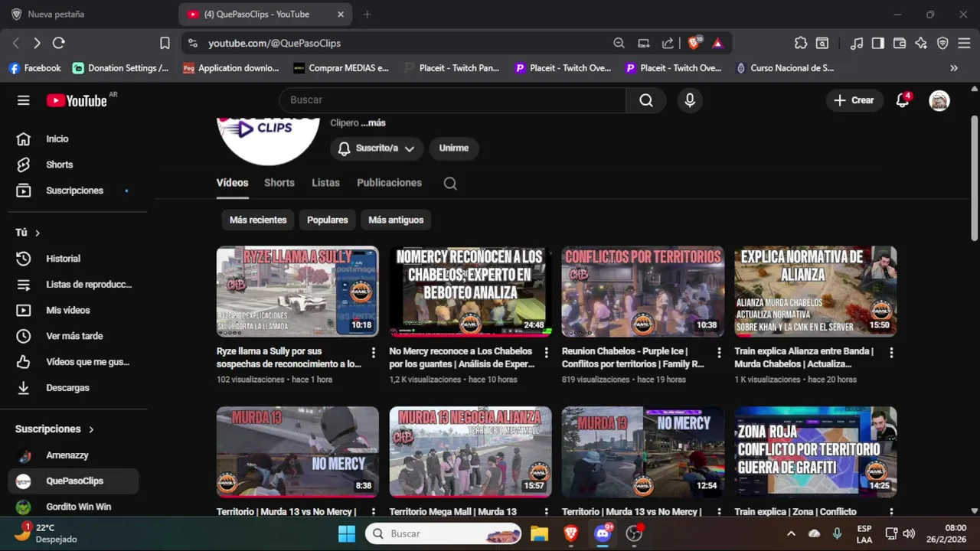Click the Unirme button
The width and height of the screenshot is (980, 551).
(x=454, y=148)
